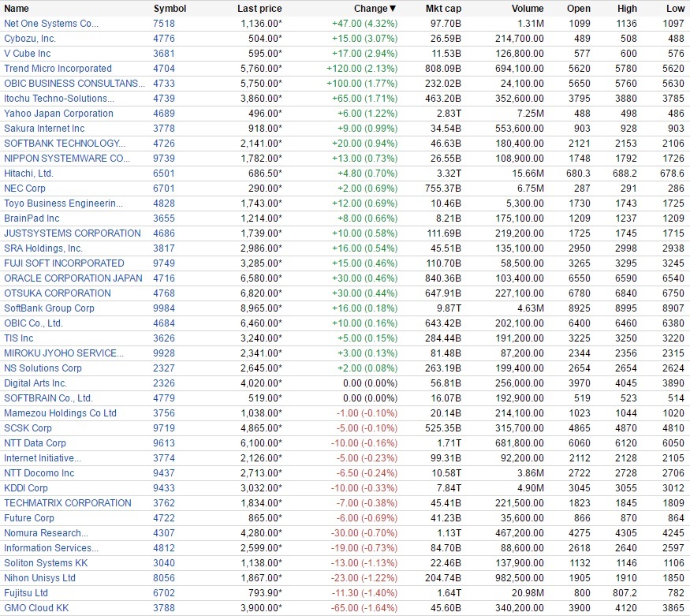Viewport: 690px width, 616px height.
Task: Open Yahoo Japan Corporation link
Action: tap(58, 113)
